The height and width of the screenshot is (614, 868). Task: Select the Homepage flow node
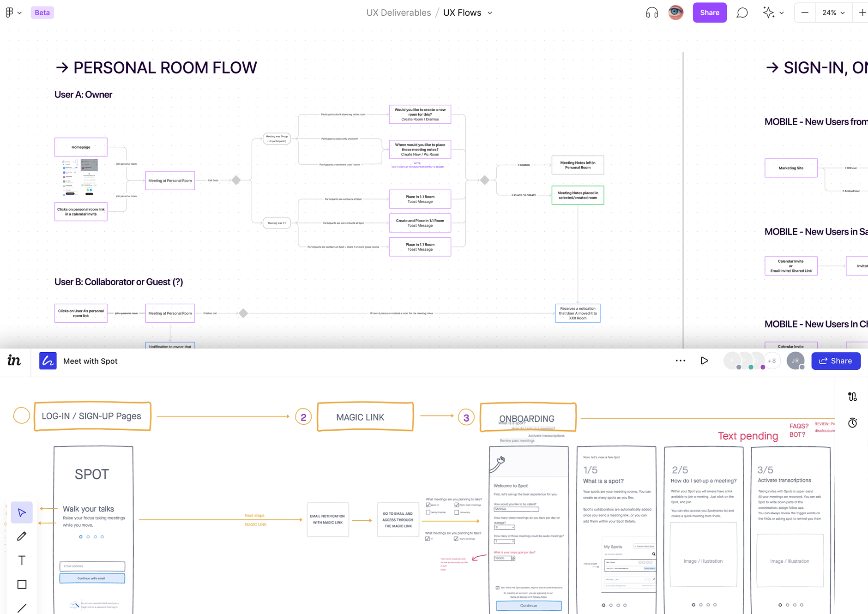(81, 147)
